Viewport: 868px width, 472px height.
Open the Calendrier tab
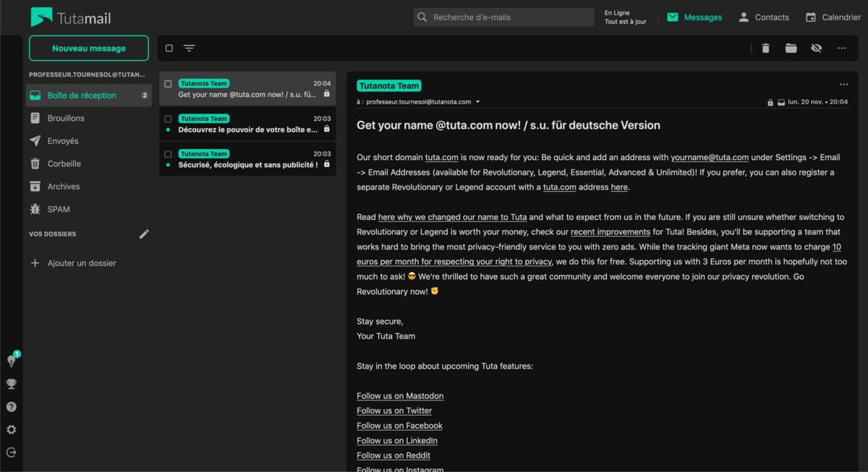833,17
